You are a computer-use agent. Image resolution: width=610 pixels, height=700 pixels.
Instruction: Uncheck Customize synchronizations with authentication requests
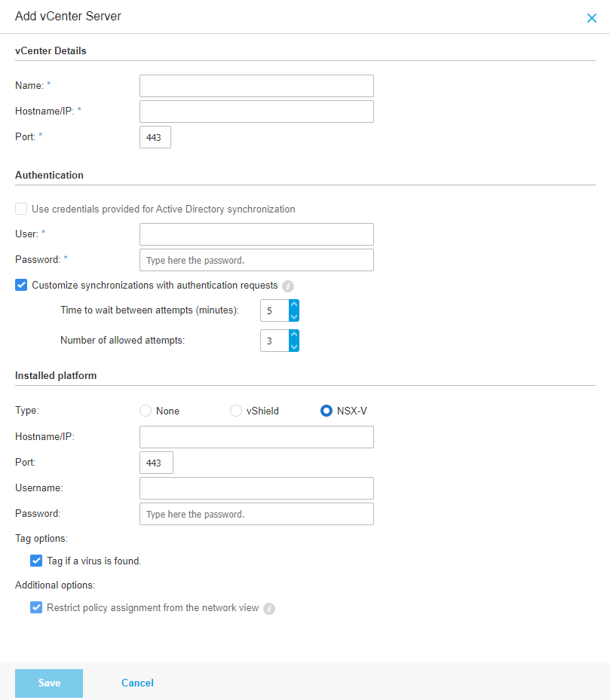[21, 286]
